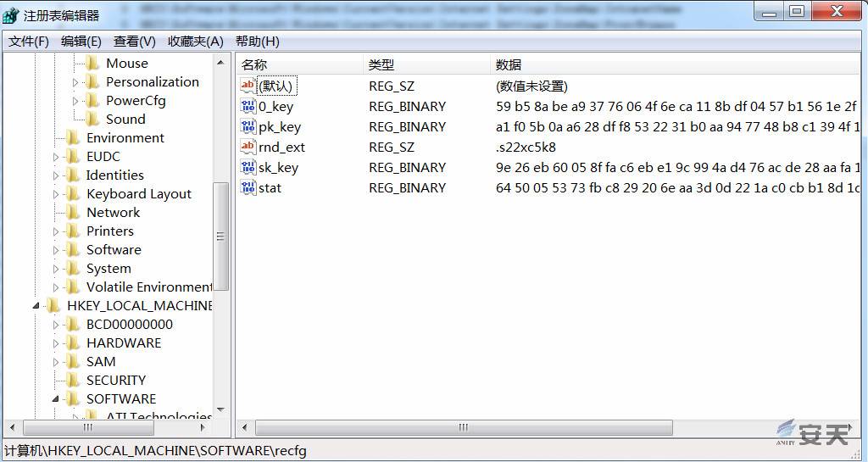Select the BCD00000000 folder icon
The width and height of the screenshot is (868, 462).
(x=73, y=325)
